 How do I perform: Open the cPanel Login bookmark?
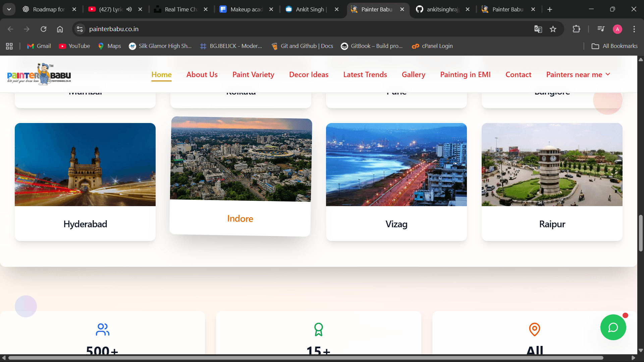tap(432, 46)
